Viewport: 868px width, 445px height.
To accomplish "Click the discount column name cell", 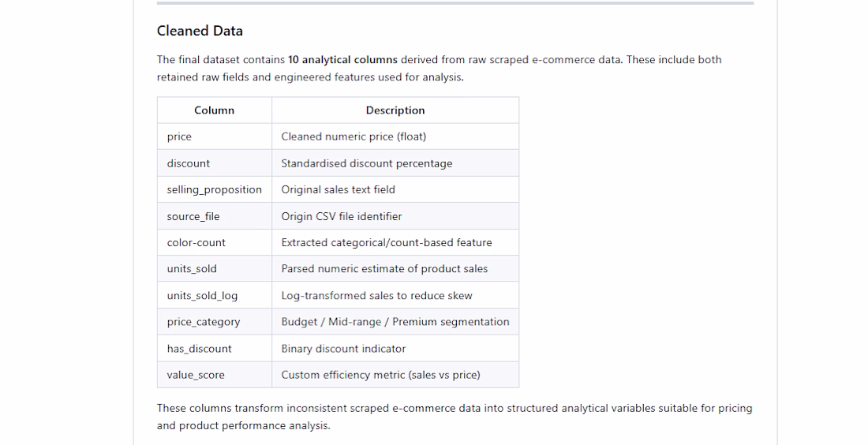I will click(x=214, y=163).
